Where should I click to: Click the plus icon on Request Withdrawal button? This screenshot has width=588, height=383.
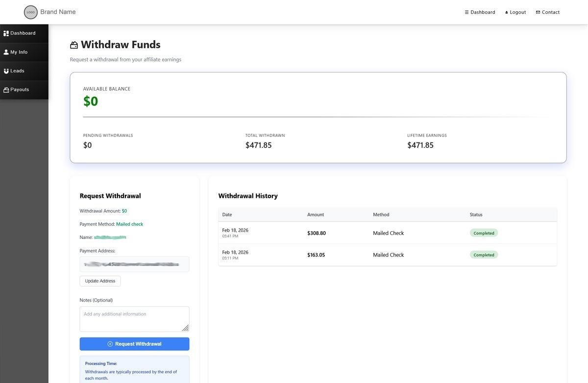tap(110, 344)
